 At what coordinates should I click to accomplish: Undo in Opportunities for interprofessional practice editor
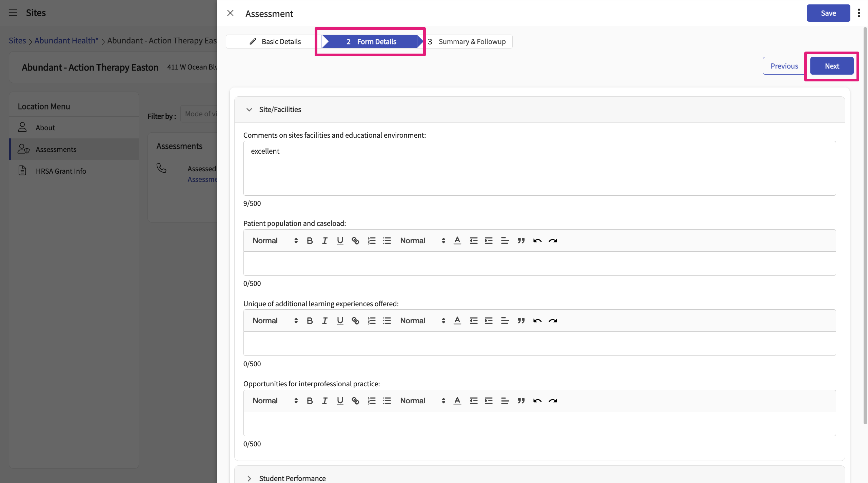click(x=537, y=401)
